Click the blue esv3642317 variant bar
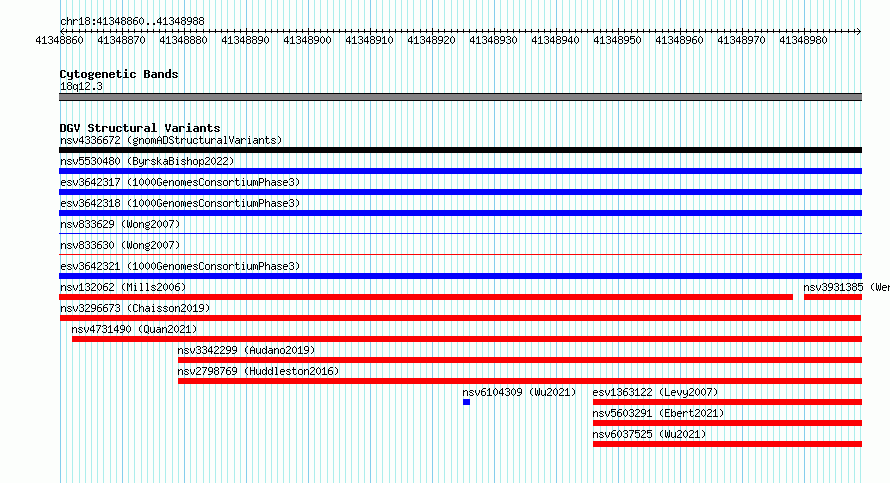Image resolution: width=890 pixels, height=483 pixels. [x=460, y=192]
